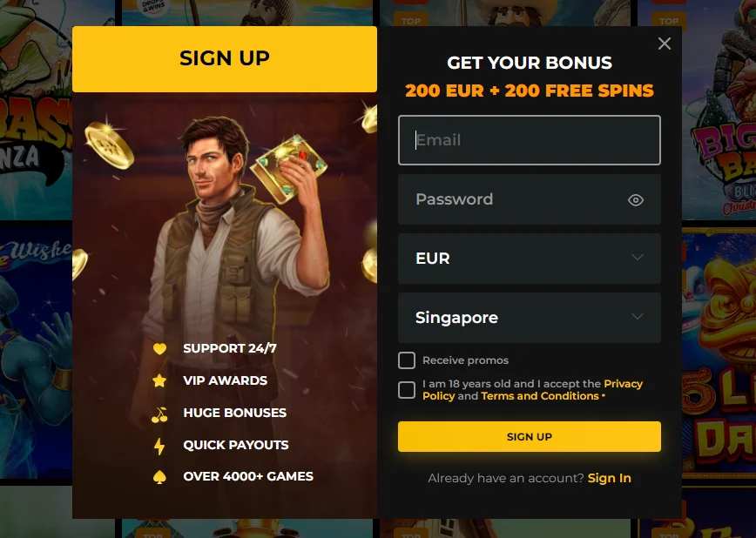Show password using the eye icon
Image resolution: width=756 pixels, height=538 pixels.
pos(636,199)
